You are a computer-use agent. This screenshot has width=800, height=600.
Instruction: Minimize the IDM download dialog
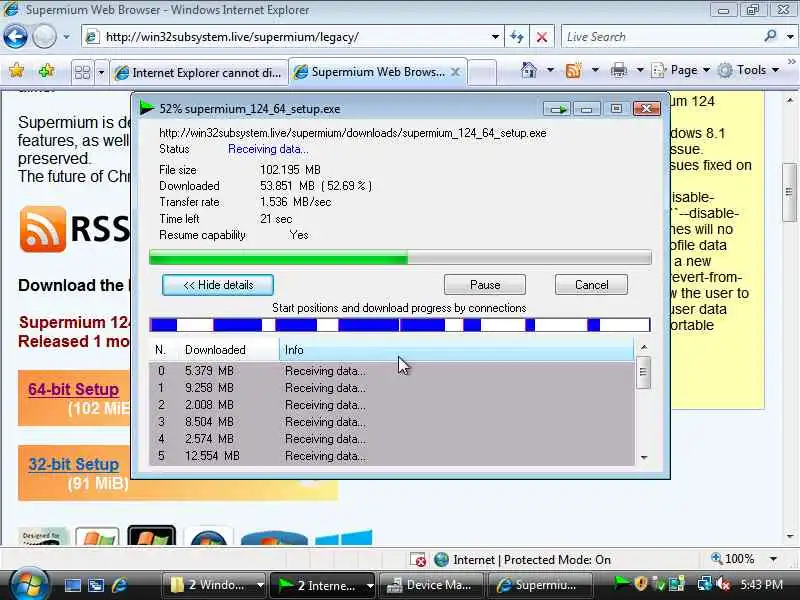[586, 109]
